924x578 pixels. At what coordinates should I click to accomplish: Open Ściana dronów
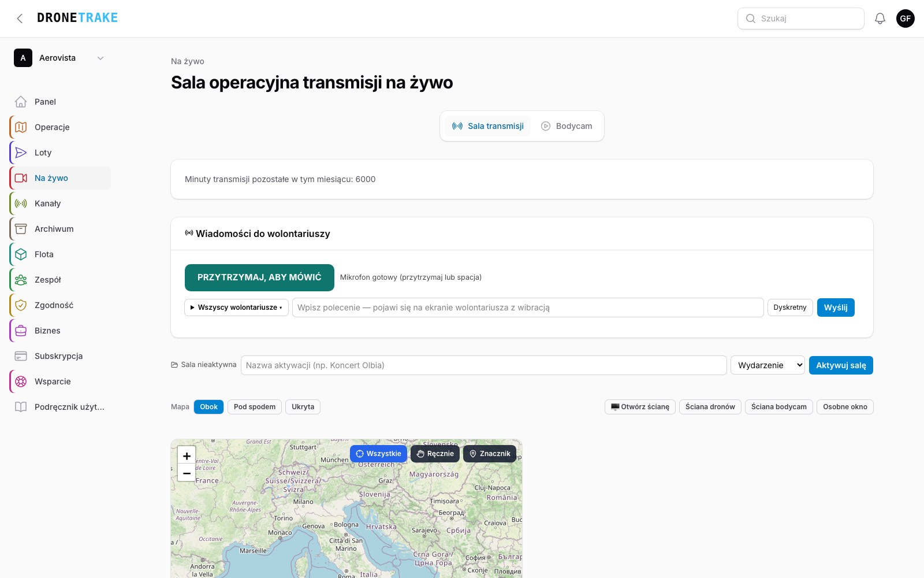click(x=710, y=407)
